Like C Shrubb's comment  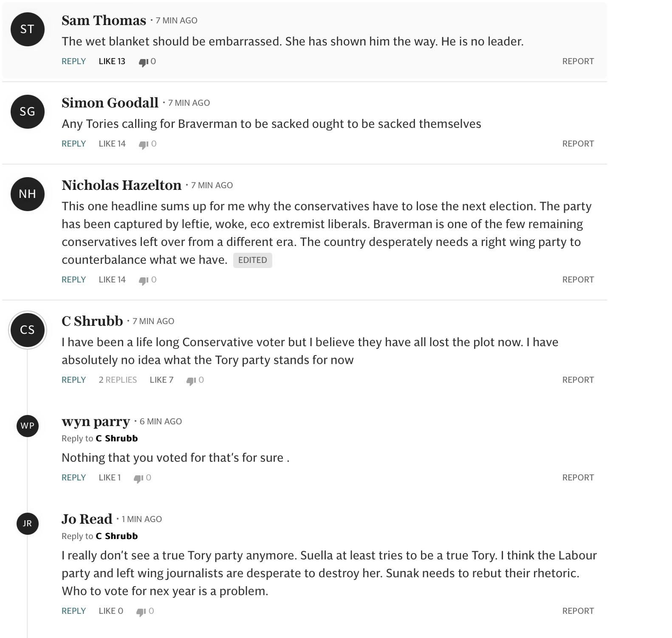coord(161,380)
